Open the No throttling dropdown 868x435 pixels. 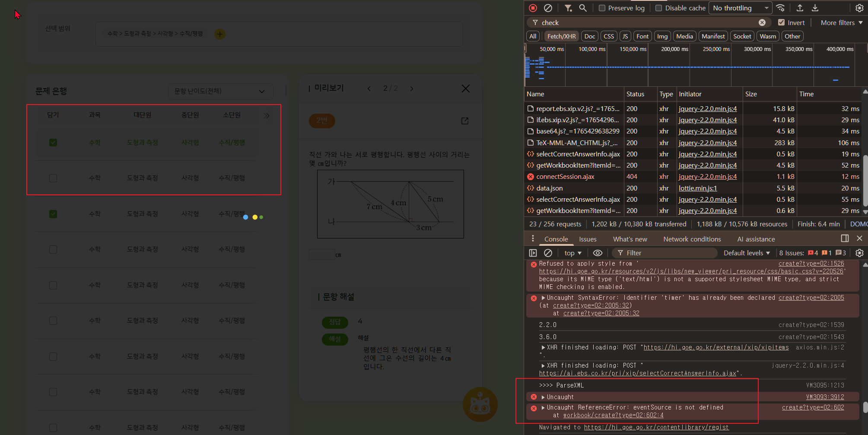pos(741,8)
